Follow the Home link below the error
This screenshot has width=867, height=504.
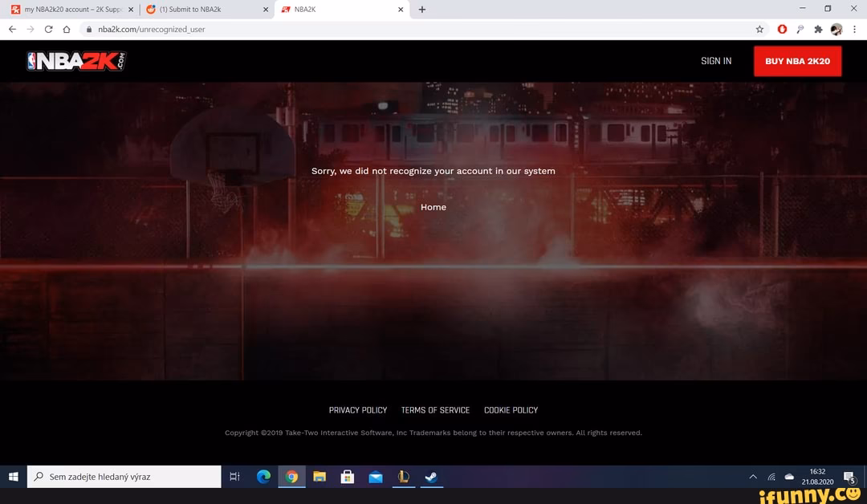point(433,207)
